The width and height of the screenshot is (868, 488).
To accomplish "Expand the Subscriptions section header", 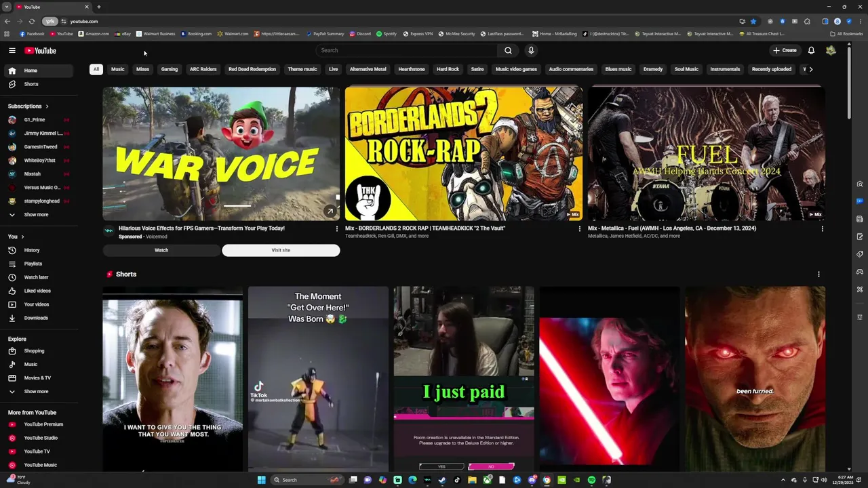I will 28,106.
